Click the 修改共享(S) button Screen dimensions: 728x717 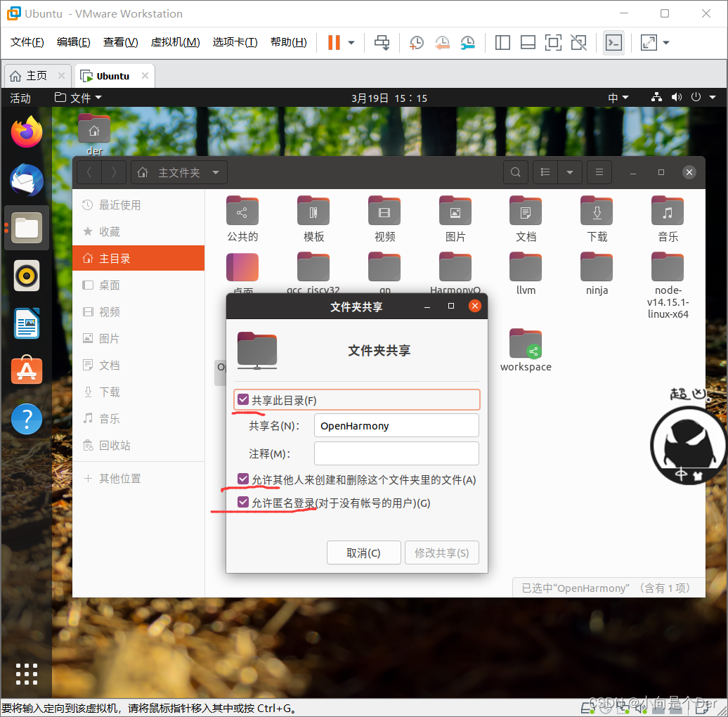coord(441,553)
